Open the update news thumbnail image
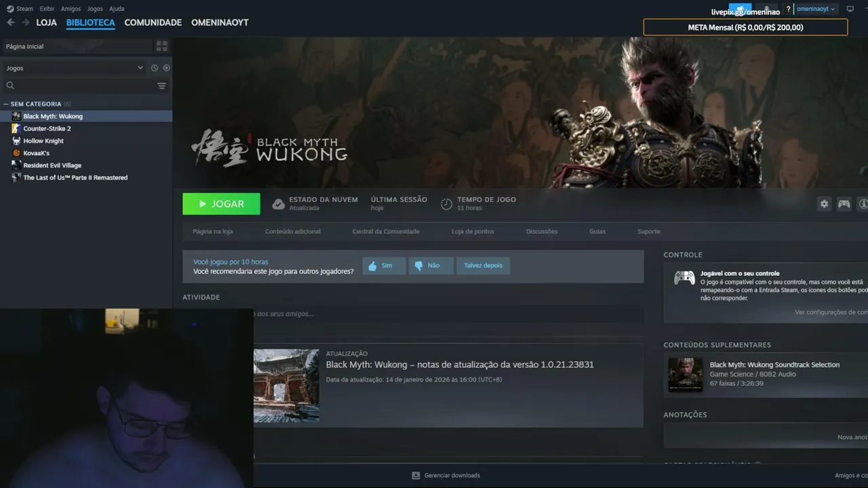Screen dimensions: 868x488 tap(286, 386)
